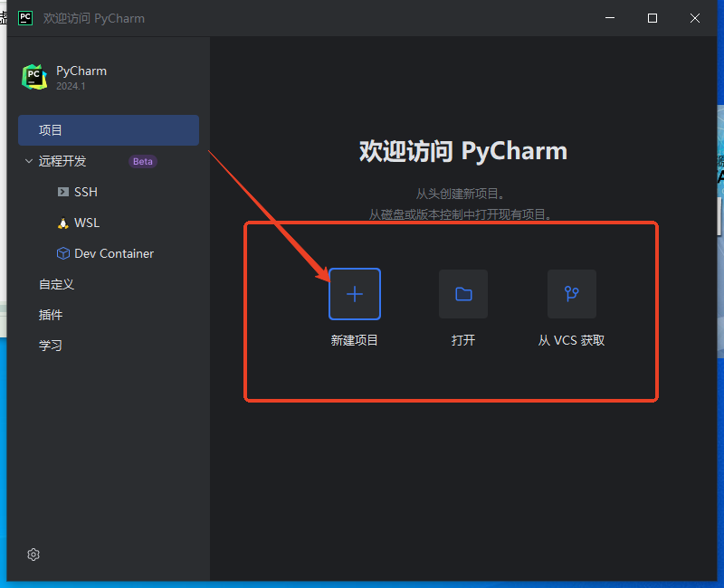Click the Beta badge next to 远程开发
724x588 pixels.
[x=143, y=162]
